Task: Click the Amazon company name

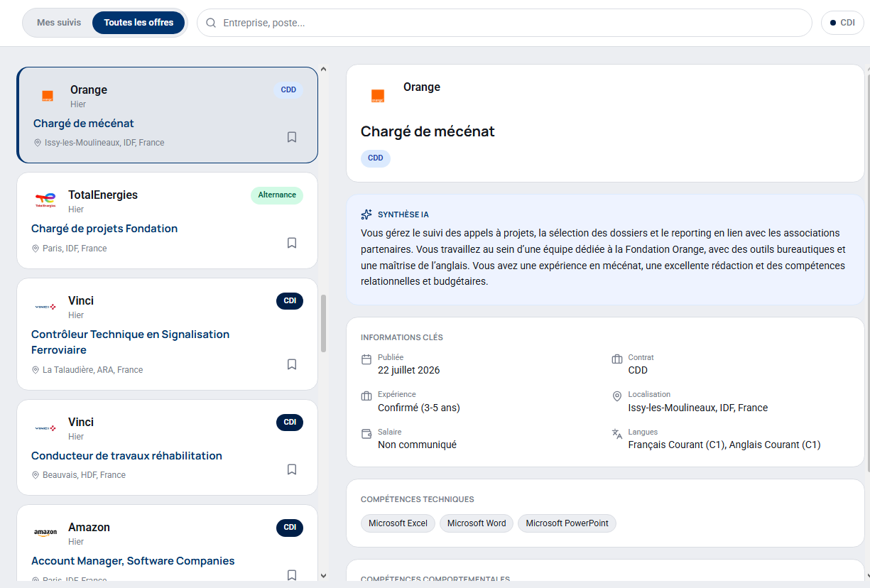Action: click(89, 528)
